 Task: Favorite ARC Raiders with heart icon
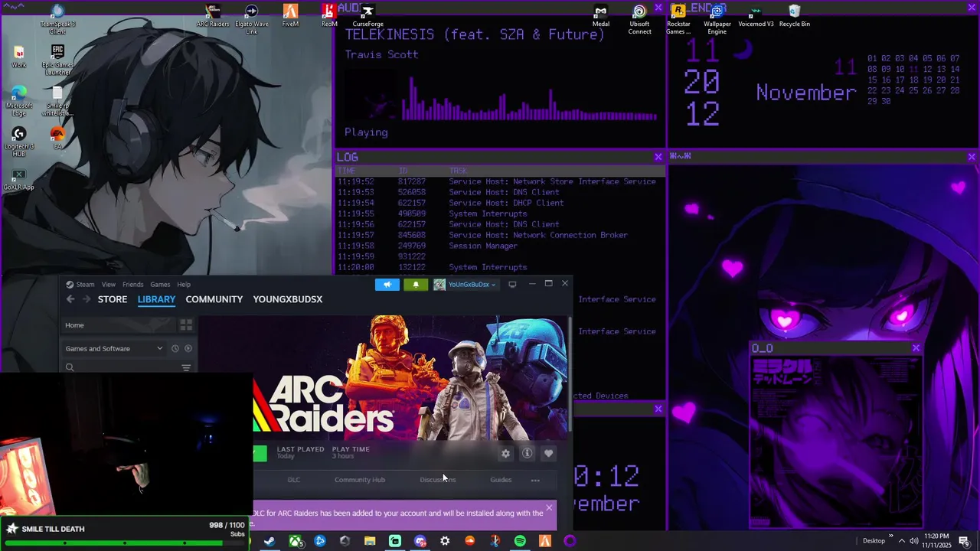548,454
